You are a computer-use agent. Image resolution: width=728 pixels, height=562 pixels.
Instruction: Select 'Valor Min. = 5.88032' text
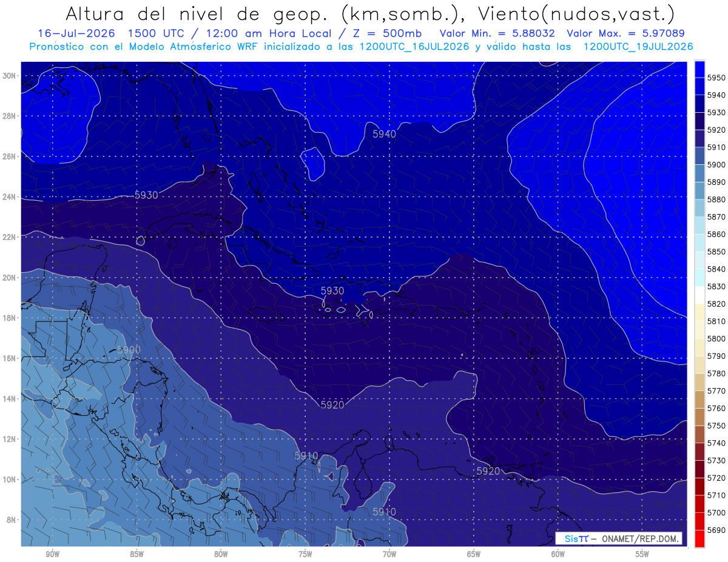(498, 33)
